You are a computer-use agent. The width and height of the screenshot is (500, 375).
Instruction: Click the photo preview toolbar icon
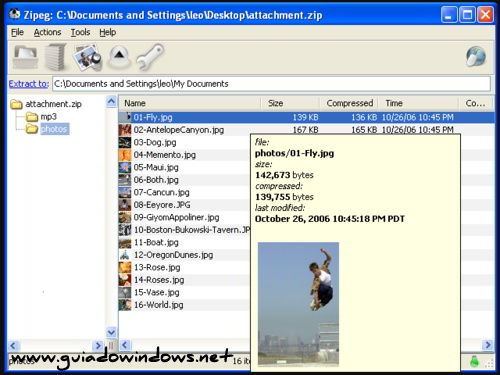click(87, 57)
